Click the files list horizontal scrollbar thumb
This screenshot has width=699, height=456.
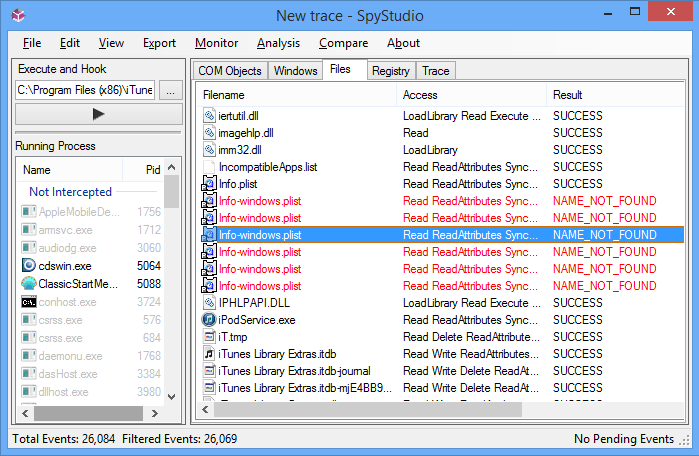click(x=368, y=409)
